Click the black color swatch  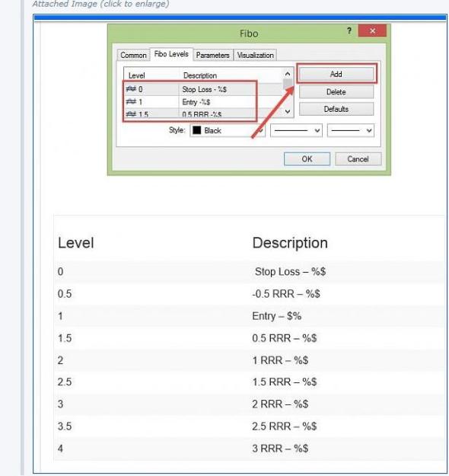[197, 130]
